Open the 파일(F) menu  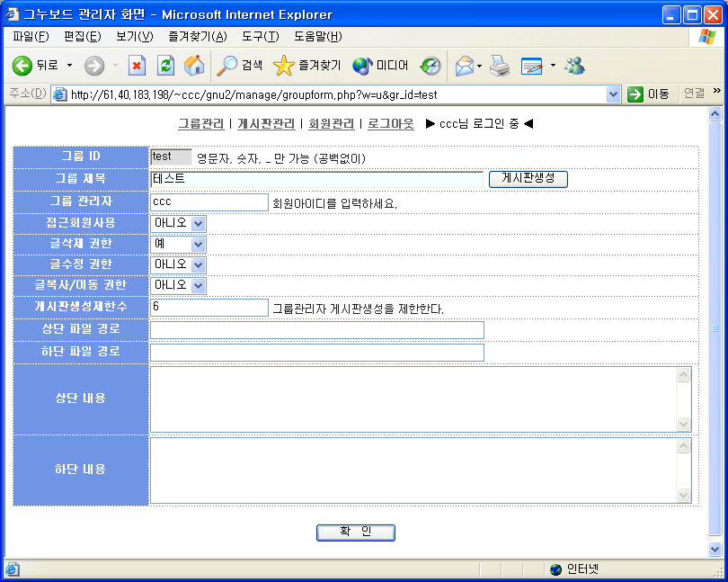tap(31, 37)
